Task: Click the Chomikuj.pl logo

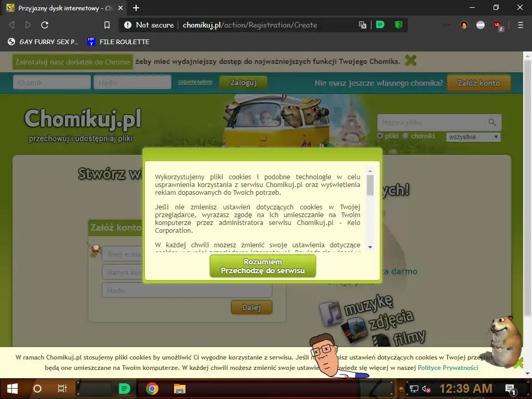Action: click(83, 119)
